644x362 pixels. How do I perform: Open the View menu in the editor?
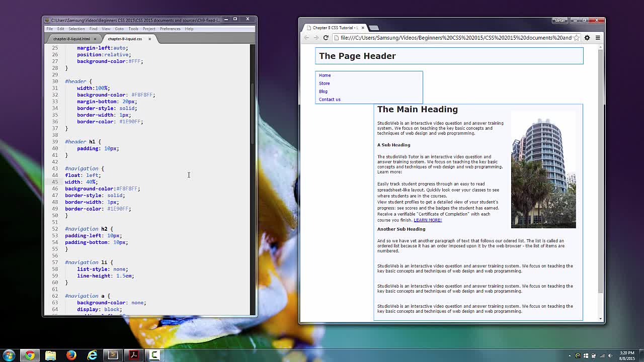[106, 29]
